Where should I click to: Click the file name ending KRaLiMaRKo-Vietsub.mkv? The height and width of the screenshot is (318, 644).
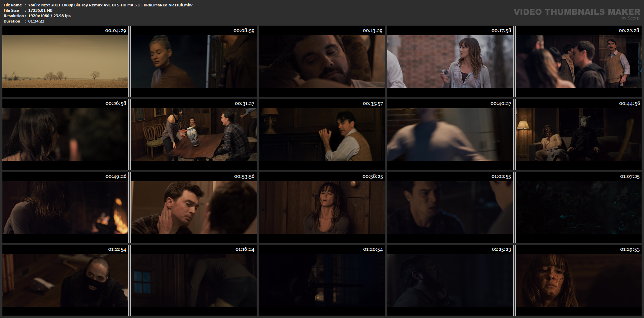click(x=110, y=5)
